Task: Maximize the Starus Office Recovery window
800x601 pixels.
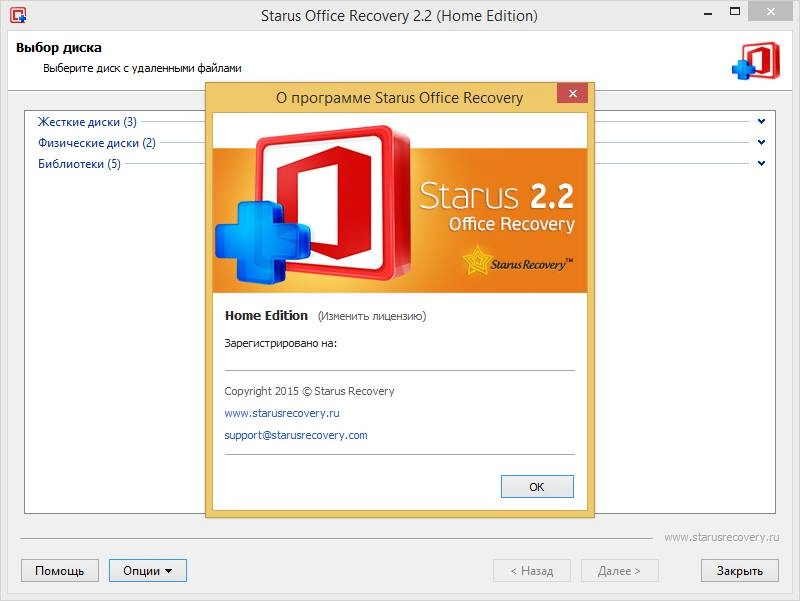Action: click(735, 12)
